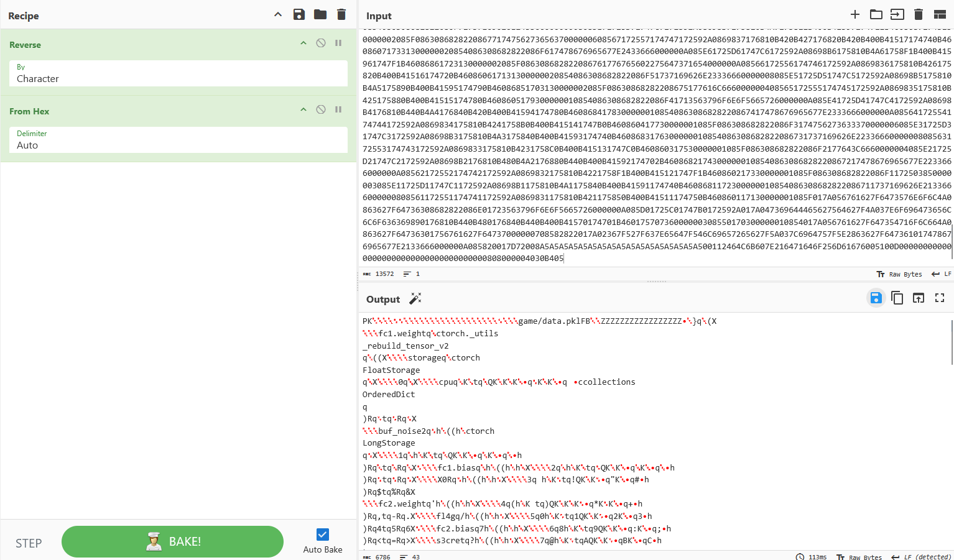The image size is (954, 560).
Task: Click output line _rebuild_tensor_v2
Action: [405, 346]
